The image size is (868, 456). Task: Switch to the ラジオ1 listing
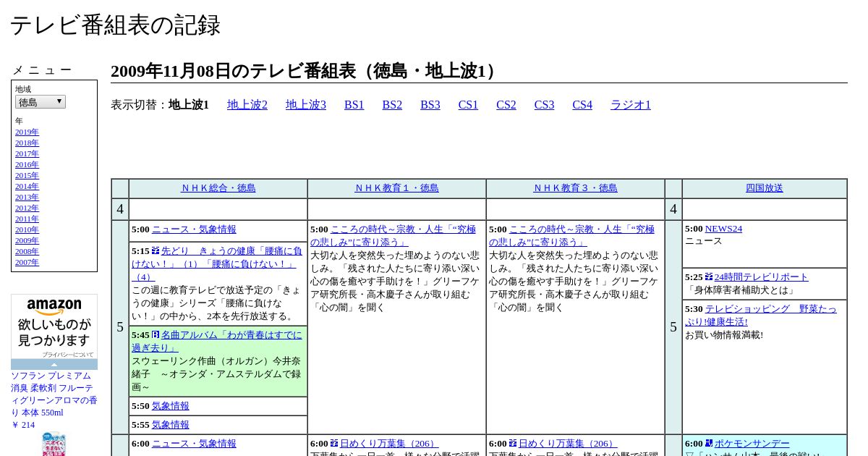click(631, 105)
